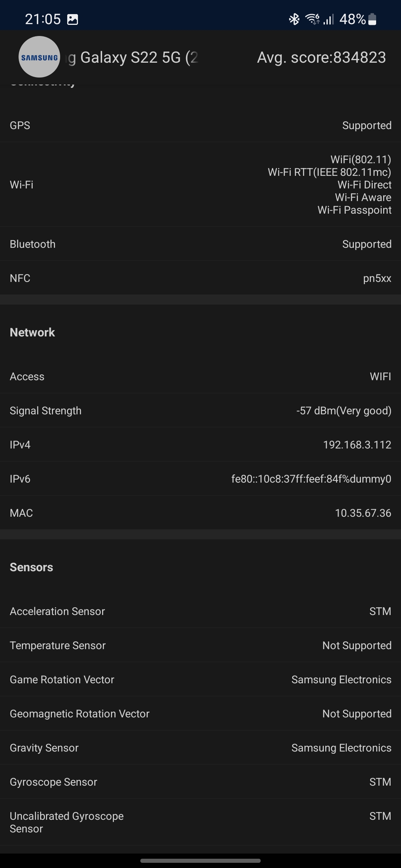Image resolution: width=401 pixels, height=868 pixels.
Task: Tap the battery indicator icon
Action: [372, 19]
